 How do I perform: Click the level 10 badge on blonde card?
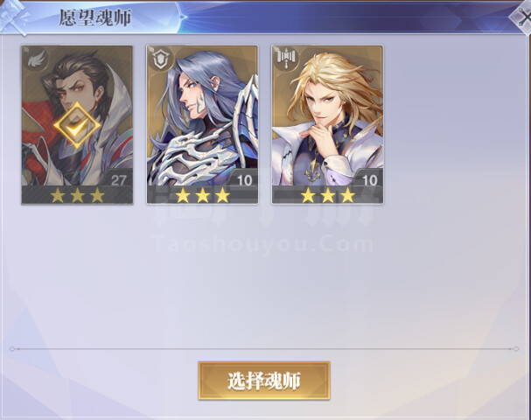[x=369, y=180]
